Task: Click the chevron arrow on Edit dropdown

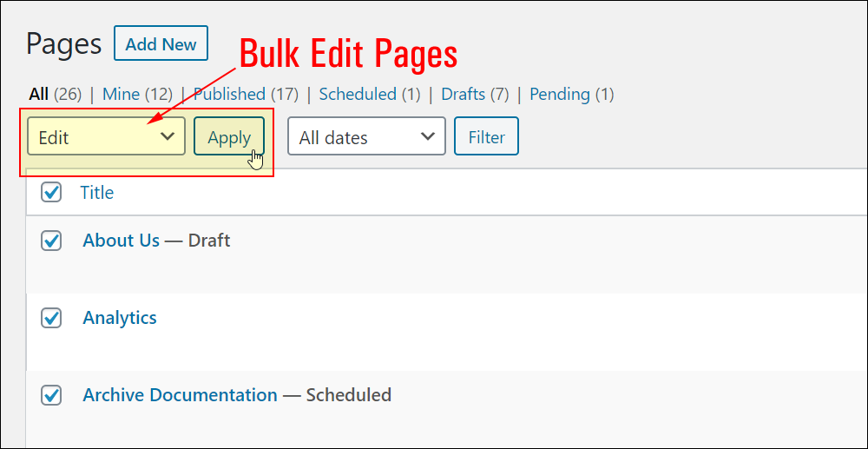Action: click(x=168, y=136)
